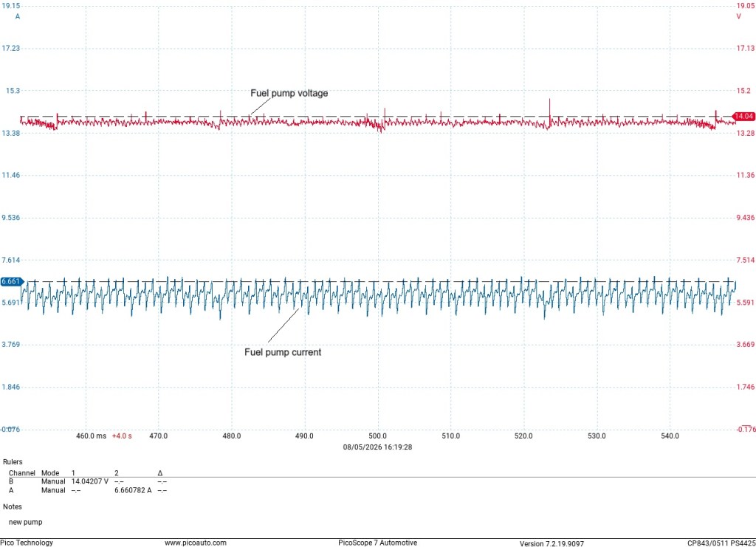Click the 19.05 top channel B scale value
The width and height of the screenshot is (756, 547).
click(745, 6)
